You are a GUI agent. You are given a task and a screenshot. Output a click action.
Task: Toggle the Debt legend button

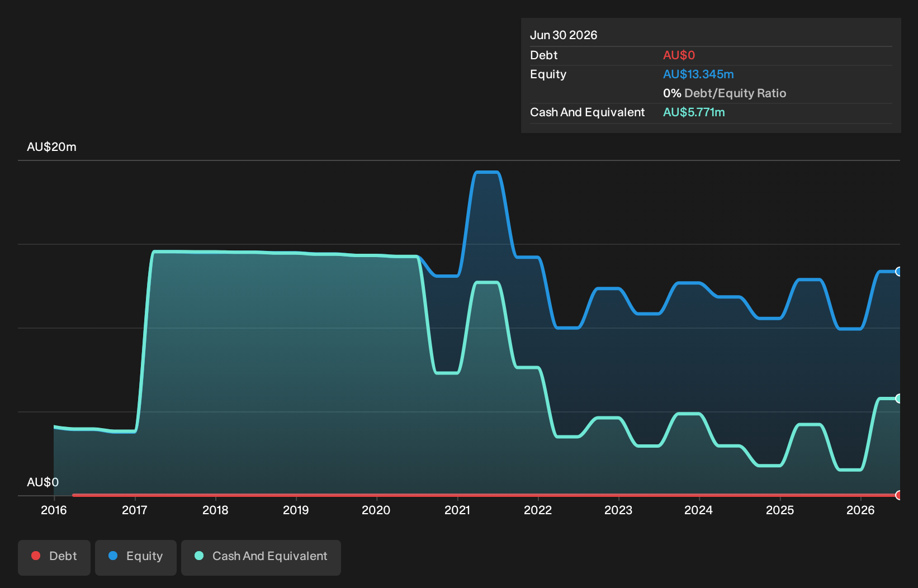54,557
